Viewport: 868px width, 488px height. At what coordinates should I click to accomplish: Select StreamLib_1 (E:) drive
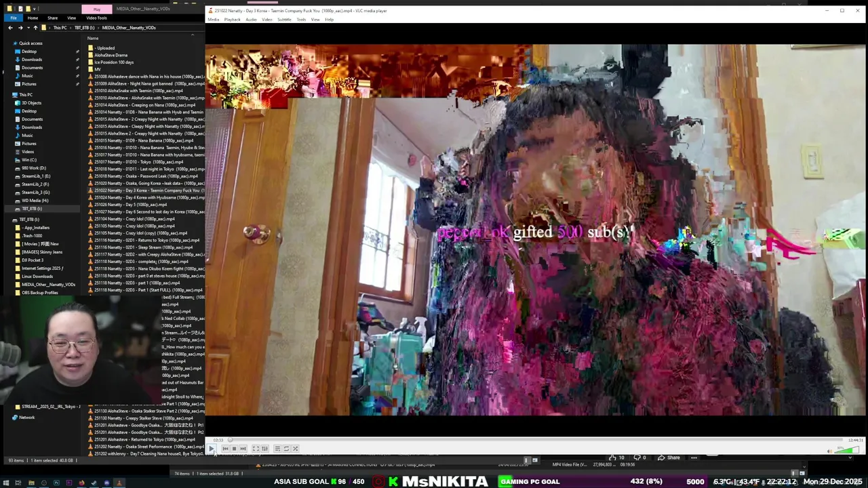pos(35,176)
